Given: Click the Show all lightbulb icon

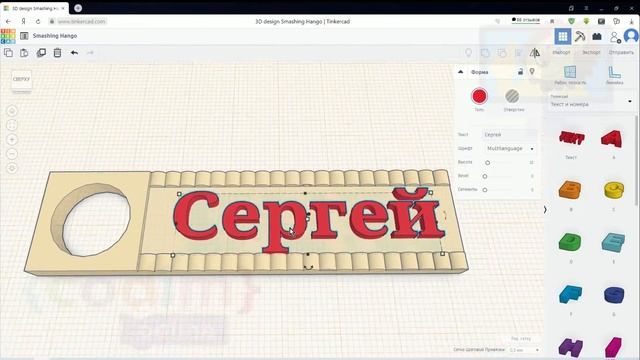Looking at the screenshot, I should tap(469, 53).
